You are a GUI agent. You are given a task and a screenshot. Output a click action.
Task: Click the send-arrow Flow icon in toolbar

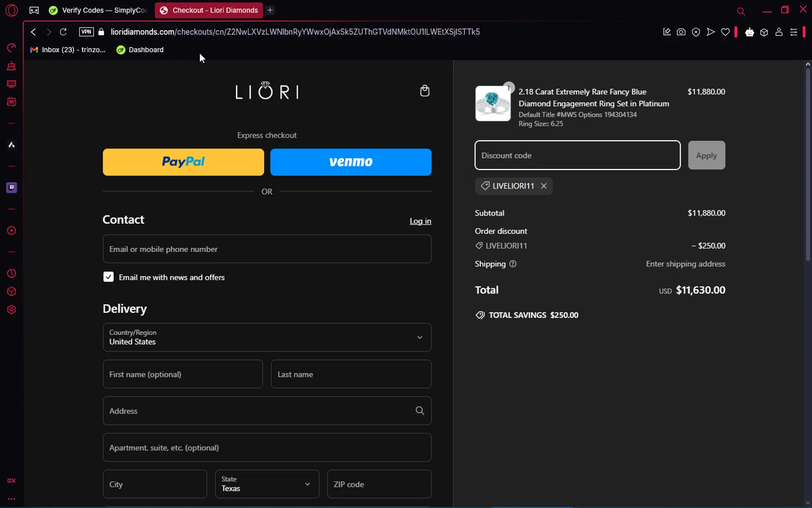[x=711, y=32]
